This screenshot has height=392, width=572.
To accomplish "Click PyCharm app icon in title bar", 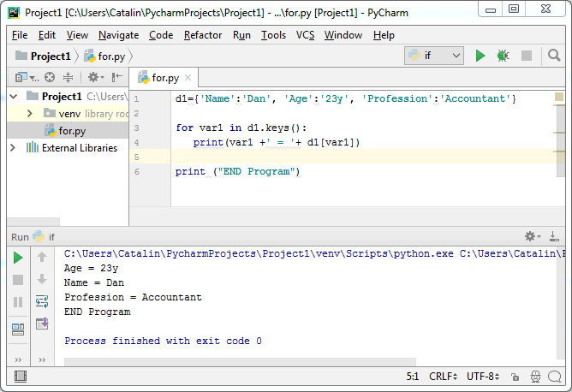I will [14, 13].
